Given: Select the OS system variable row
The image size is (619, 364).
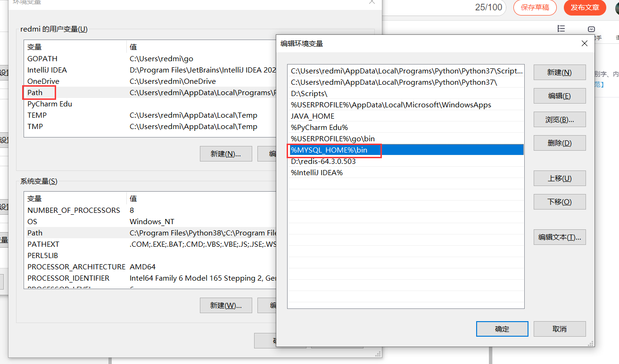Looking at the screenshot, I should (150, 222).
